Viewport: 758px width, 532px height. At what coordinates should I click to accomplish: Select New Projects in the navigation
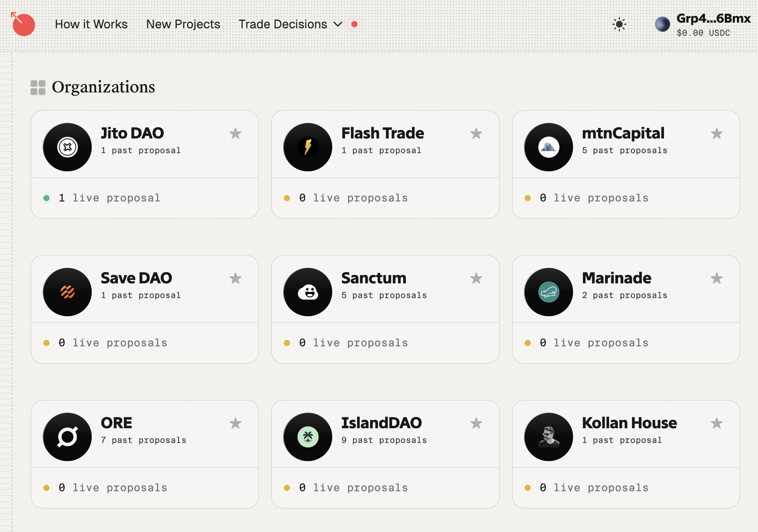[x=183, y=24]
